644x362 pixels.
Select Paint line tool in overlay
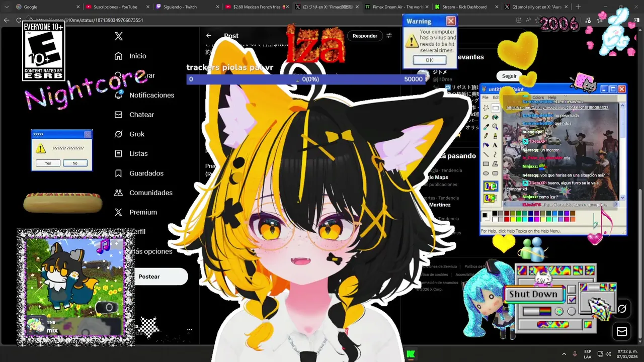click(x=486, y=155)
